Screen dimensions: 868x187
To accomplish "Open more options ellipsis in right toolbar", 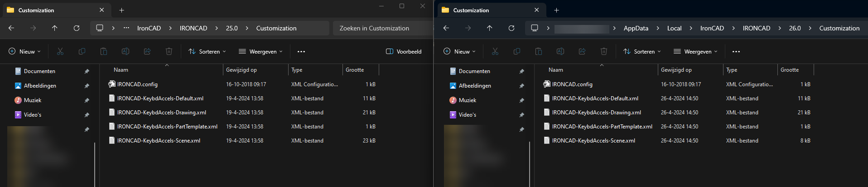I will click(736, 52).
